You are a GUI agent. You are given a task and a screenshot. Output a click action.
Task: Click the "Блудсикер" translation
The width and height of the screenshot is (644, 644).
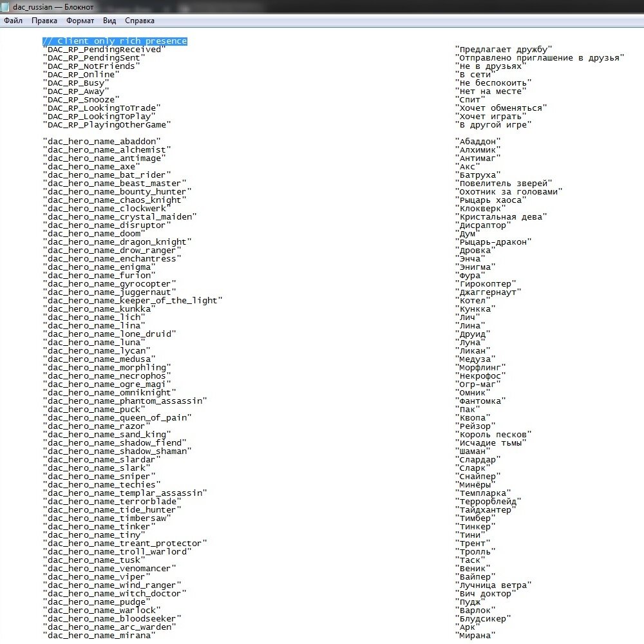(483, 619)
